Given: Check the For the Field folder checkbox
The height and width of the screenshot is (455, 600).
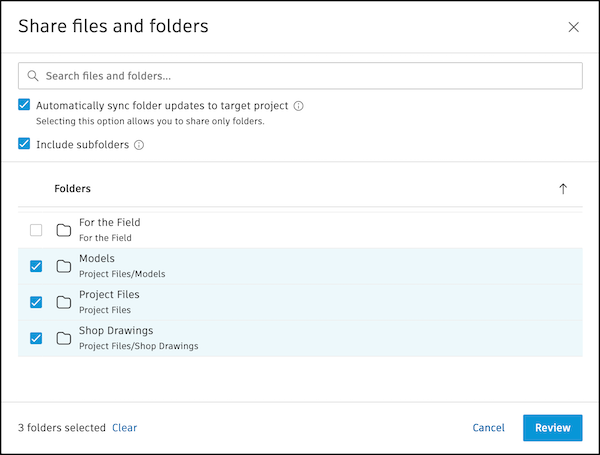Looking at the screenshot, I should click(x=36, y=230).
